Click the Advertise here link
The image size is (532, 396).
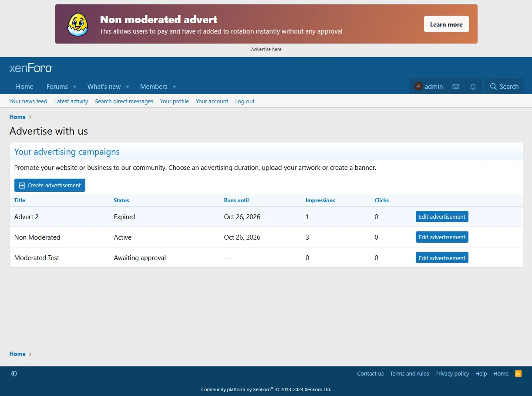[266, 49]
